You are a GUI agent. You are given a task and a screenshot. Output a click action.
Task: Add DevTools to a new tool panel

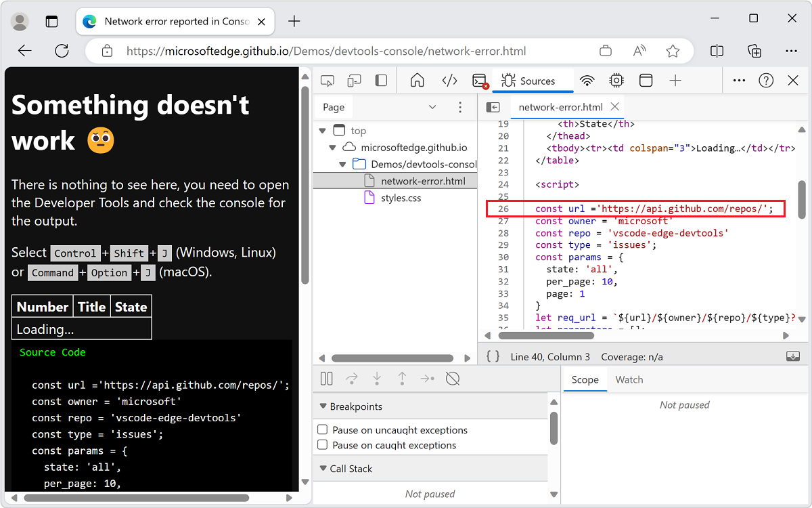675,80
